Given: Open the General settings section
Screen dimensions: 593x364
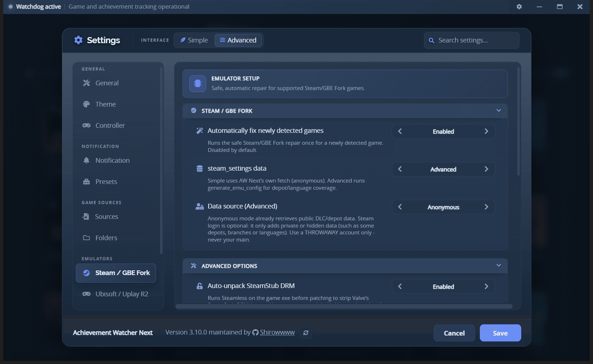Looking at the screenshot, I should (x=116, y=83).
